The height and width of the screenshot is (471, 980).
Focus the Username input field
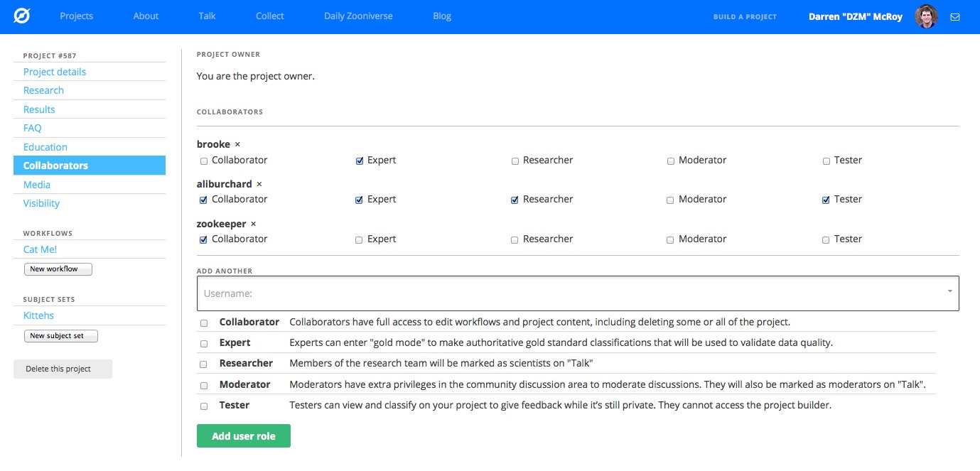tap(569, 293)
